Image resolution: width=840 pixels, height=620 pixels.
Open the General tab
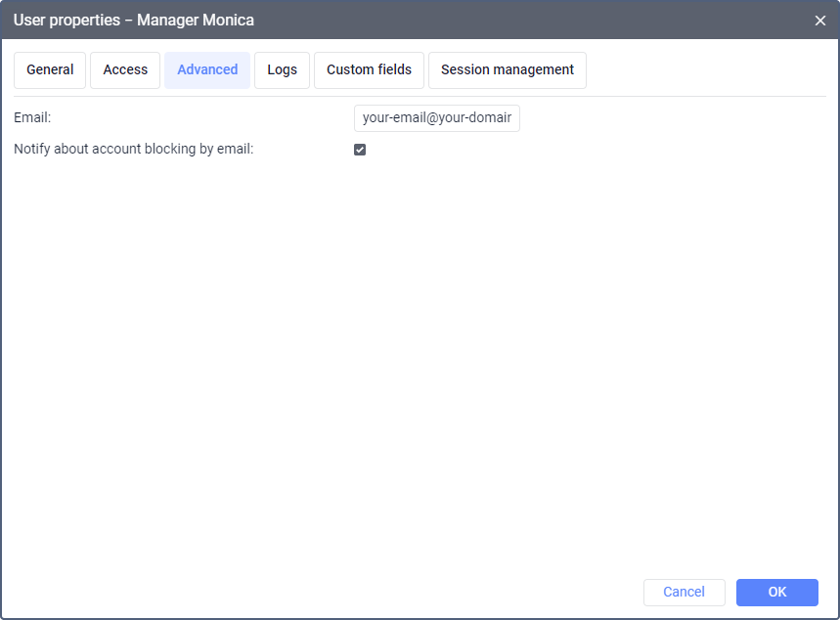(x=50, y=70)
